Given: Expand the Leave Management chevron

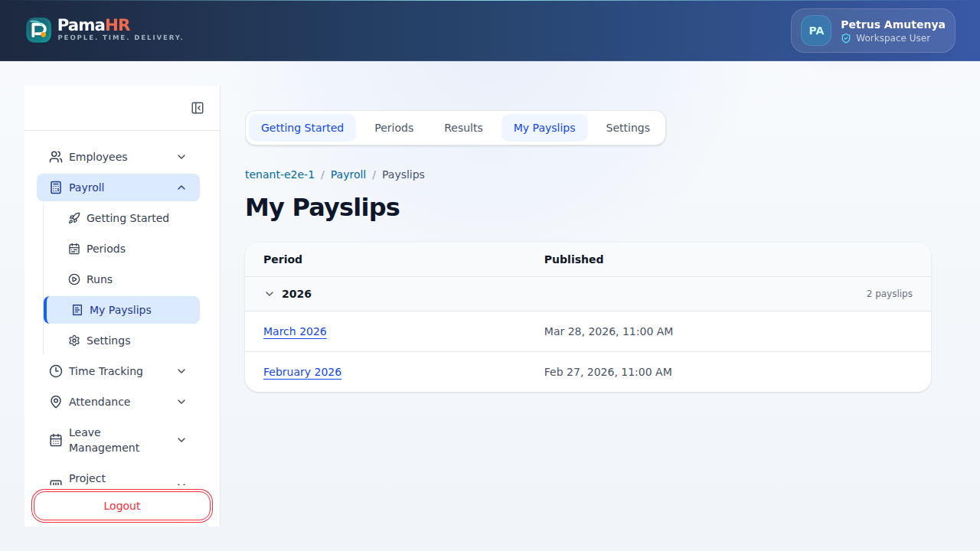Looking at the screenshot, I should pyautogui.click(x=181, y=440).
